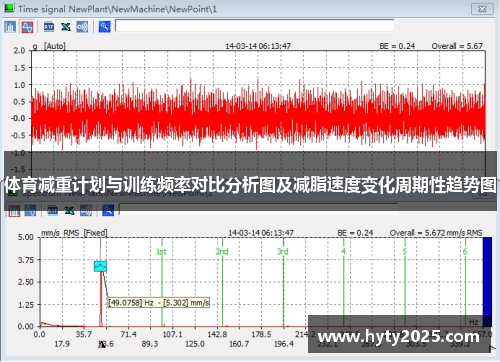Close the Time signal window
Viewport: 500px width, 362px height.
(x=482, y=9)
